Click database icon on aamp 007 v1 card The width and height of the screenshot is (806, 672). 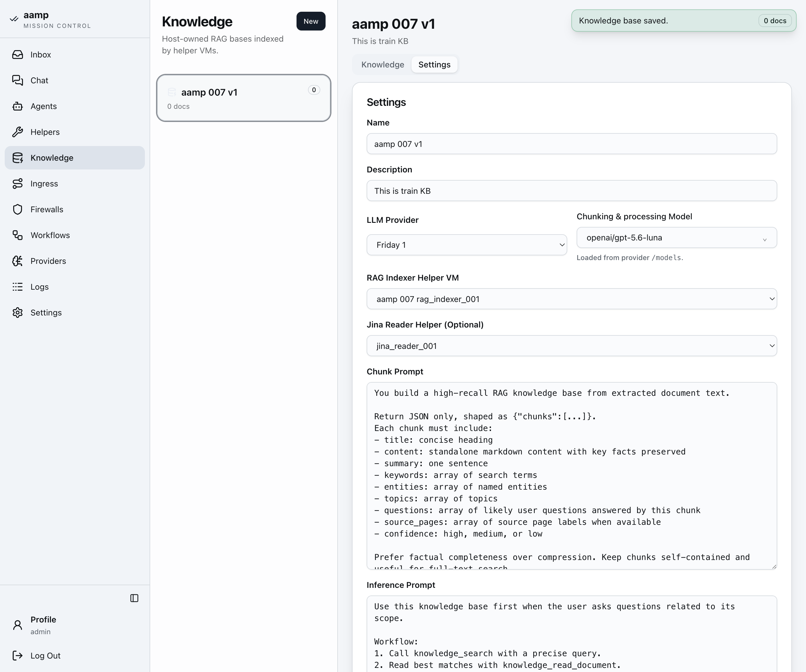[172, 92]
